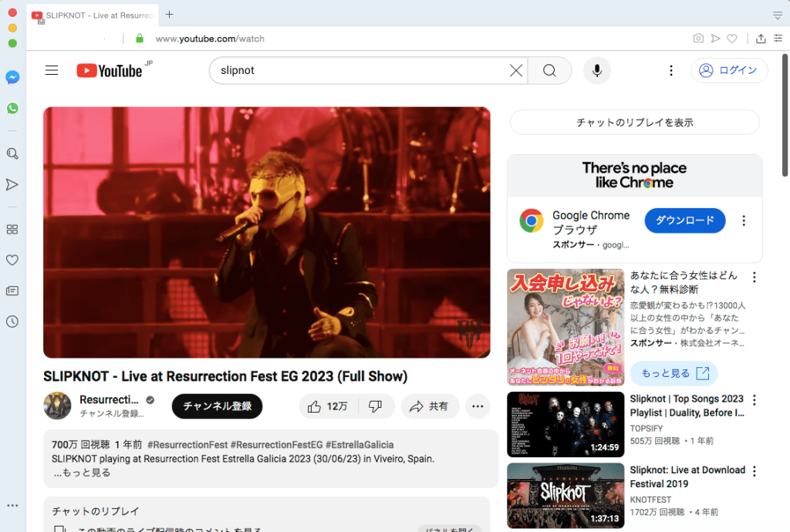
Task: Click hashtag #ResurrectionFestEG
Action: 277,445
